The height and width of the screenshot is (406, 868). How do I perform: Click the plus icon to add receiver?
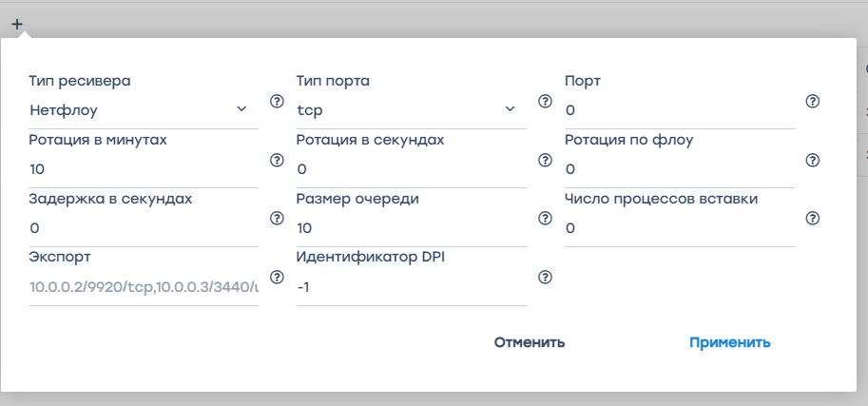[17, 24]
